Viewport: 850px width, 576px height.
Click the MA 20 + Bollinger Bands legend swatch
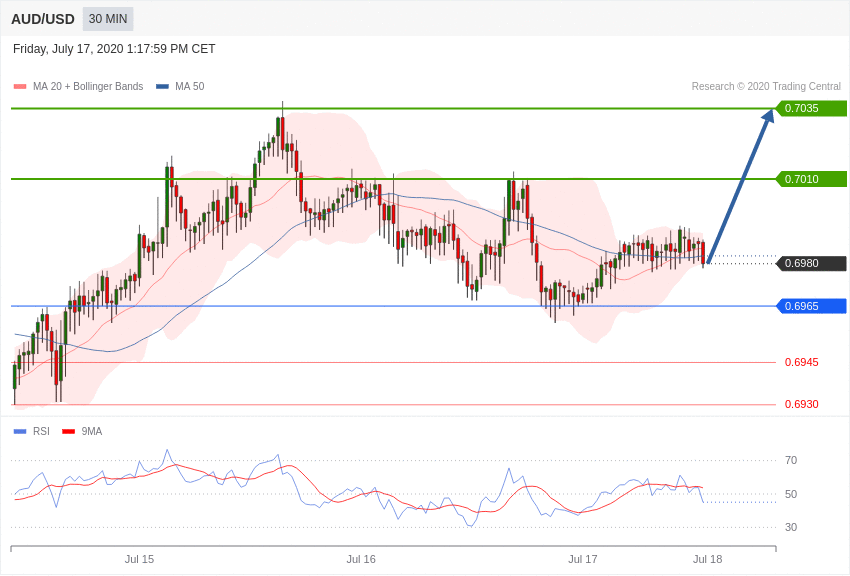pos(20,87)
